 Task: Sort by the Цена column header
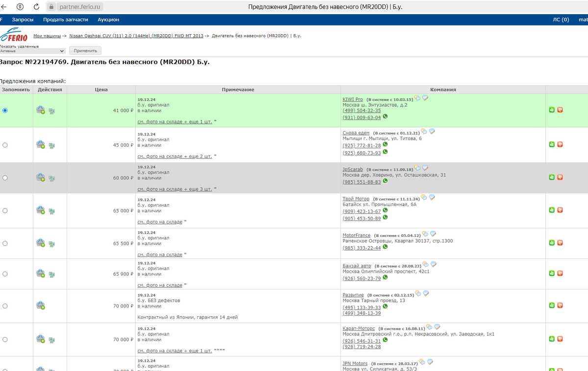(101, 90)
